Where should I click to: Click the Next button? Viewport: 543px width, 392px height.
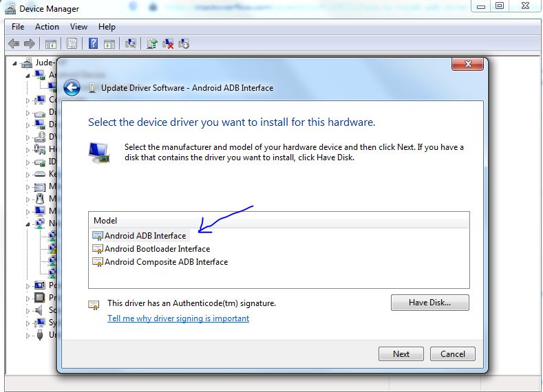click(x=401, y=354)
